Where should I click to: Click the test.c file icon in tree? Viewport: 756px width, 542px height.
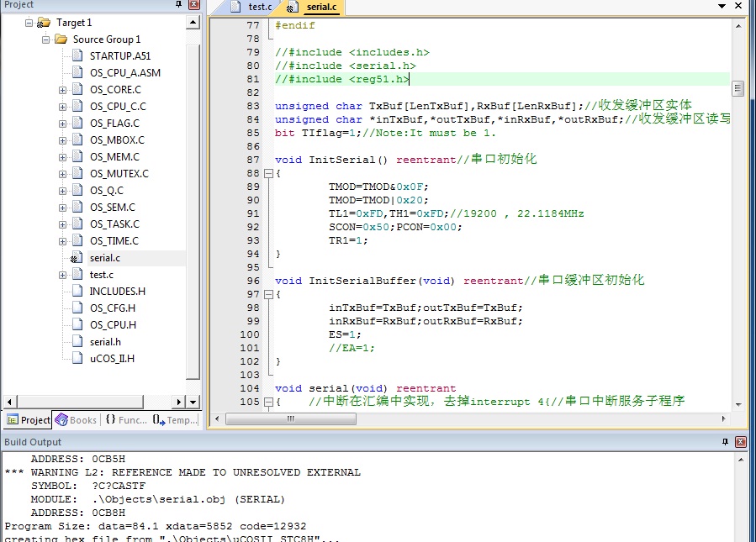[77, 274]
